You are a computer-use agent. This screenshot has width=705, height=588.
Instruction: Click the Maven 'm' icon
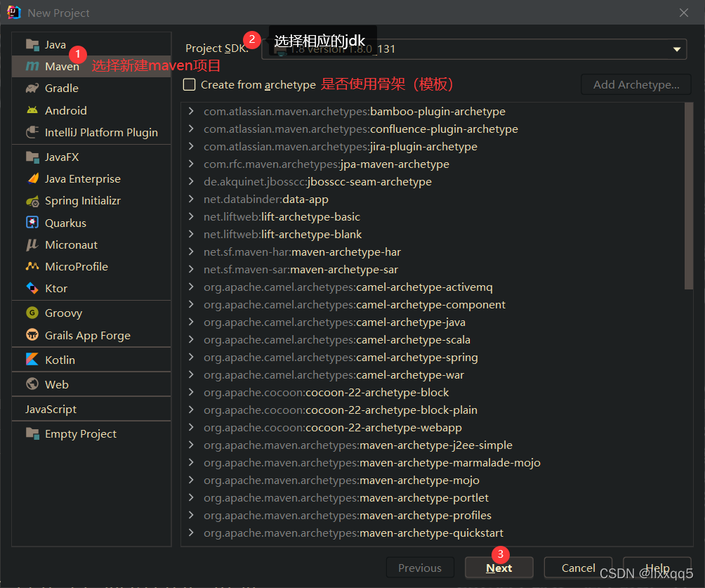pyautogui.click(x=32, y=67)
